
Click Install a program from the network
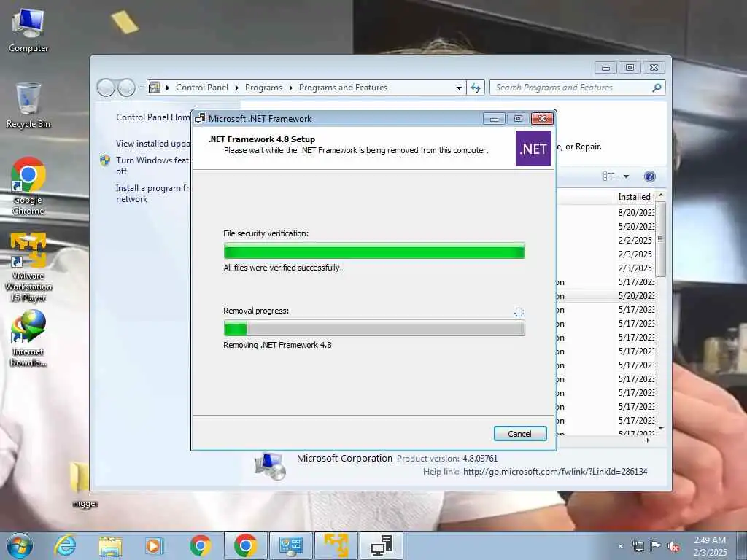coord(153,193)
